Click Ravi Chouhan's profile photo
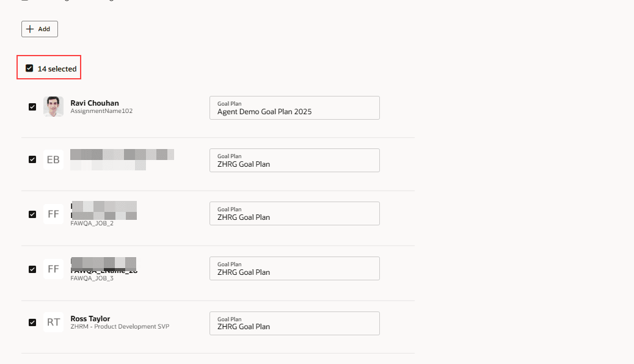Image resolution: width=634 pixels, height=364 pixels. (x=53, y=107)
